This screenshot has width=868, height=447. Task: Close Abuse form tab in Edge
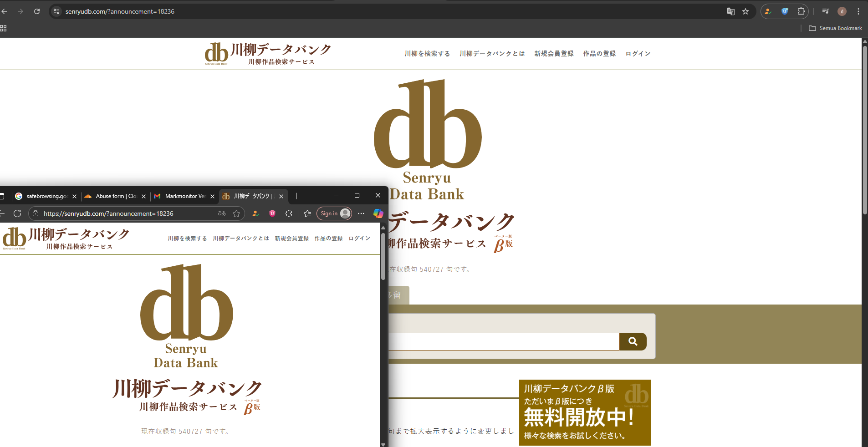point(143,197)
